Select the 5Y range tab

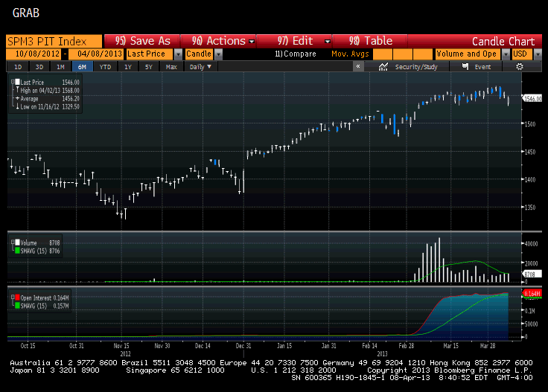click(149, 67)
